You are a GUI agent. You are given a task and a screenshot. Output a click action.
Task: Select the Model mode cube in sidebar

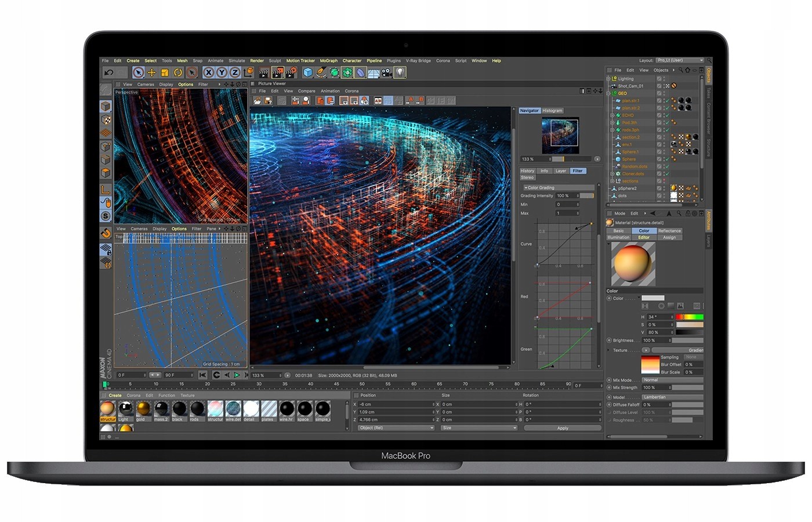[x=106, y=107]
